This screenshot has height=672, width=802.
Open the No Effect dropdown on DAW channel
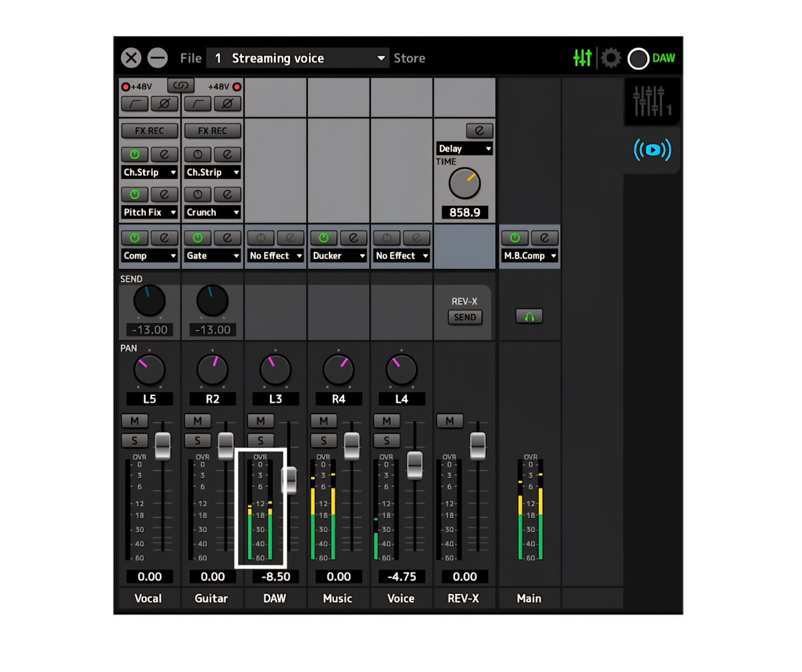coord(276,256)
